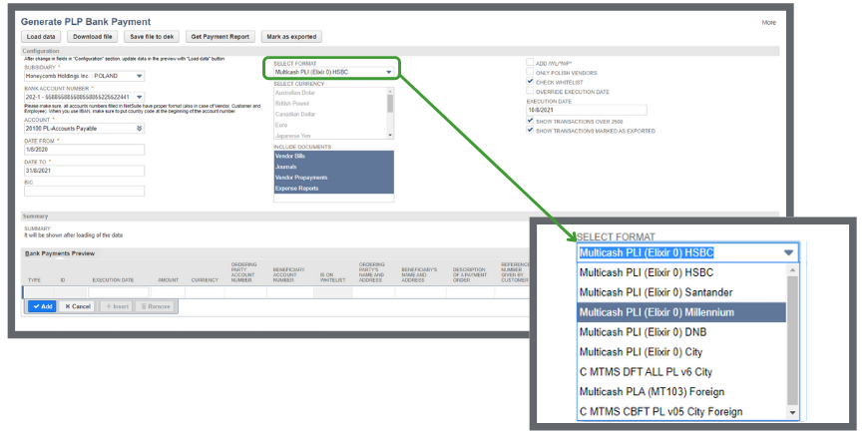
Task: Click Mark as exported button
Action: 291,37
